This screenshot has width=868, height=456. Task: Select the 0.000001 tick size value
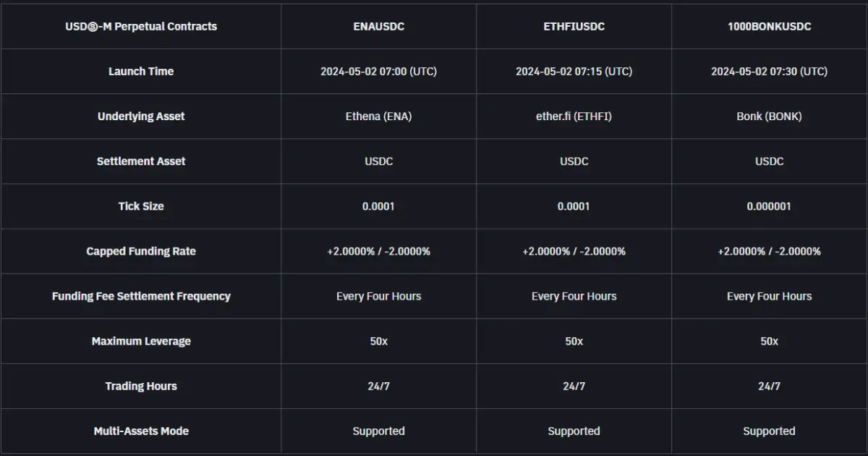pyautogui.click(x=769, y=206)
